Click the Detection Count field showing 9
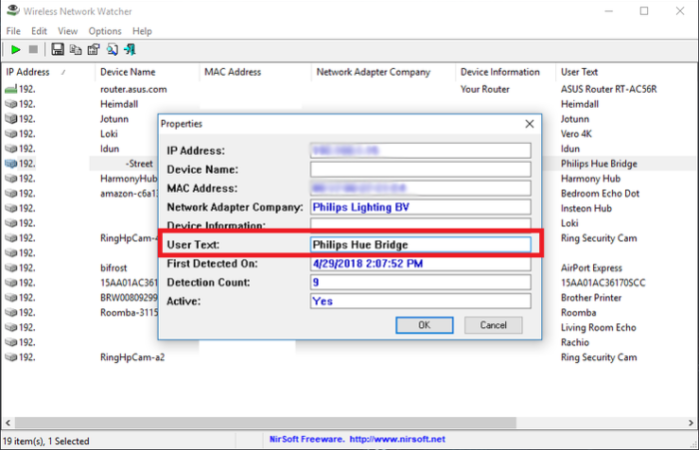The image size is (699, 450). pyautogui.click(x=420, y=282)
